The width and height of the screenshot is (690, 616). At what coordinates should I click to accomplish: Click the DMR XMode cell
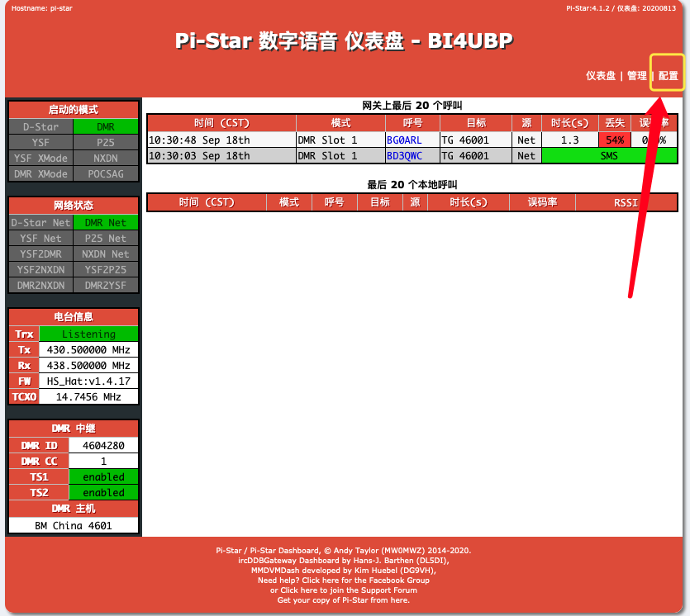41,174
